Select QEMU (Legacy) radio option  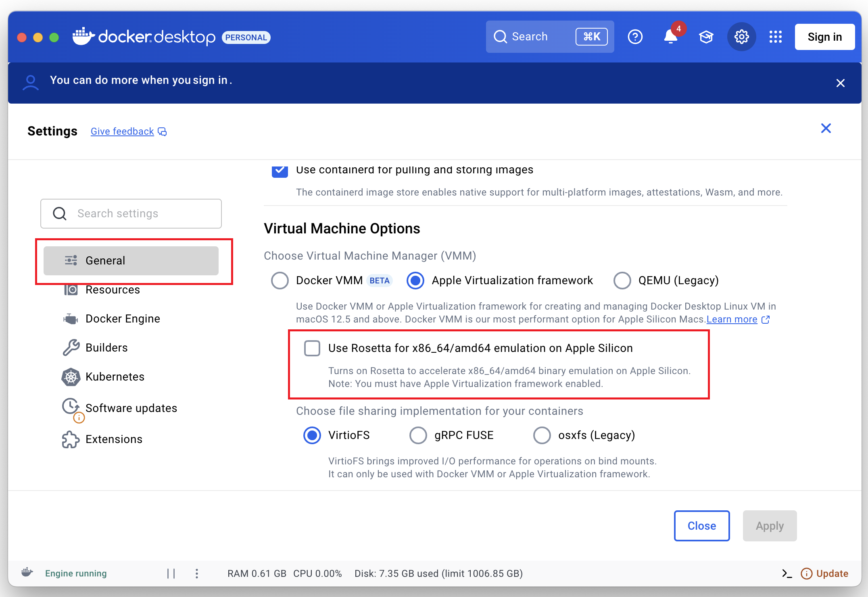[x=622, y=281]
